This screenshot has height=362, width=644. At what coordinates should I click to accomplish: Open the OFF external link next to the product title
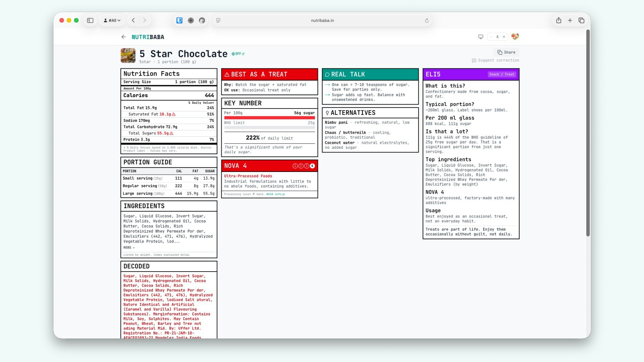[x=237, y=53]
